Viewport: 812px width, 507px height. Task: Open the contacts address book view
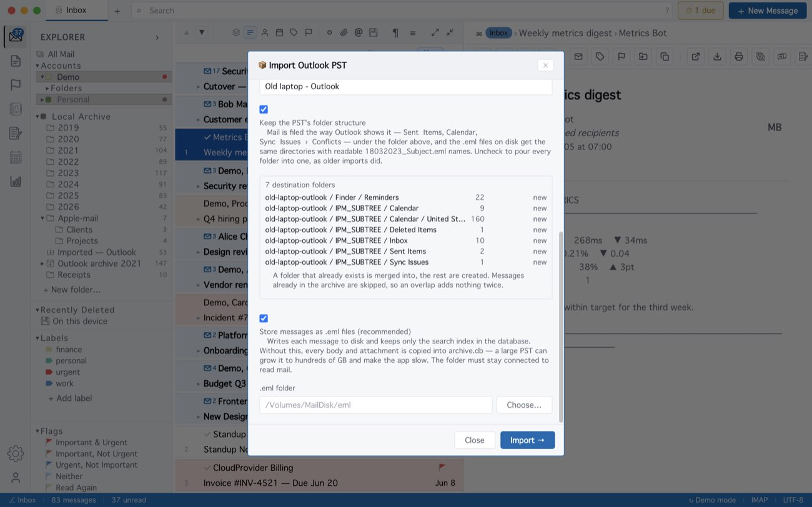point(16,109)
